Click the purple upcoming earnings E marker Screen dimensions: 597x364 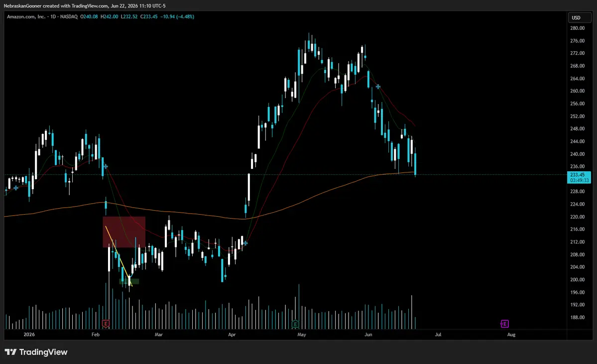coord(504,324)
